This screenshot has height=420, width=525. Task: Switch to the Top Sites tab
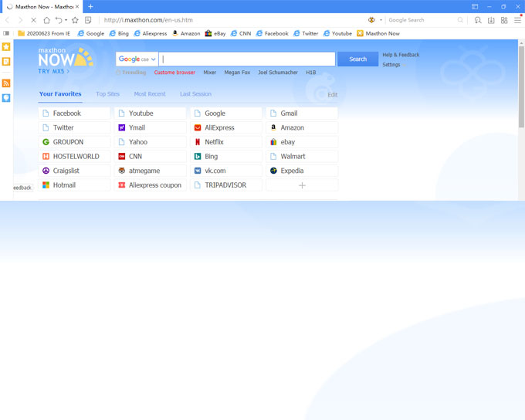point(107,93)
